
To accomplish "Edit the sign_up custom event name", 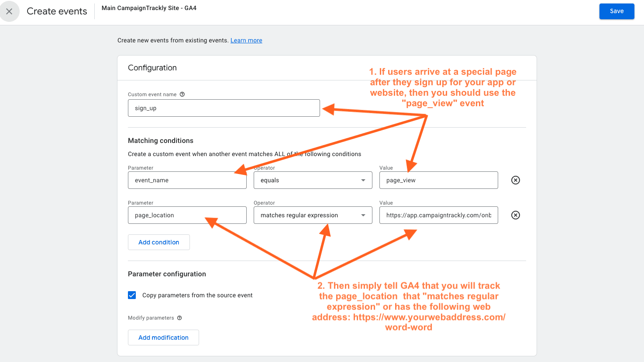I will (x=224, y=108).
